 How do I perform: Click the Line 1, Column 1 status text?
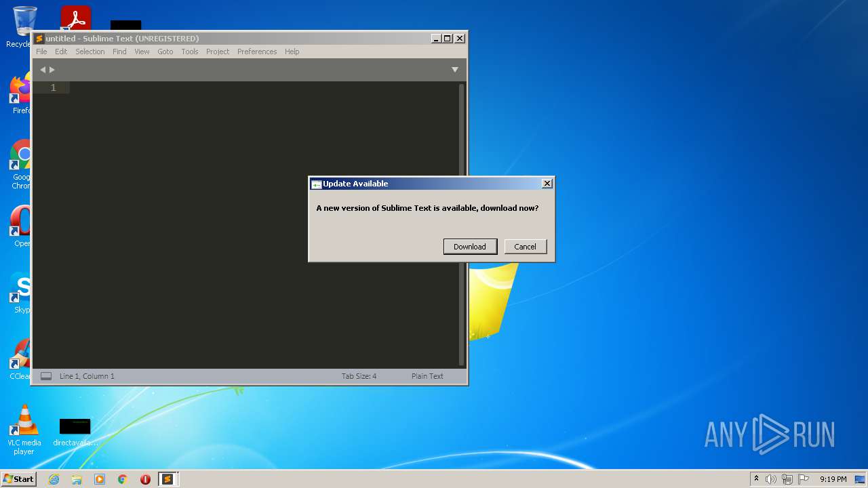87,376
